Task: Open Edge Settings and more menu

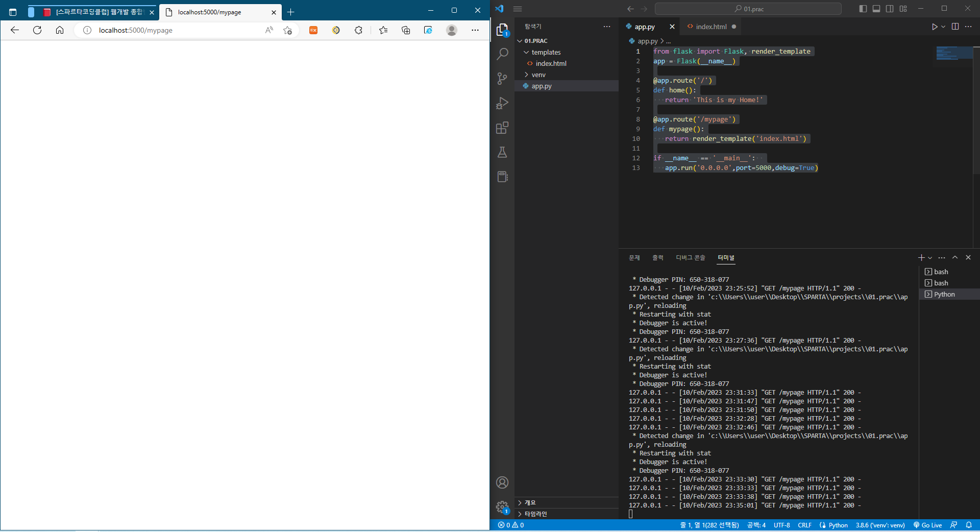Action: [475, 30]
